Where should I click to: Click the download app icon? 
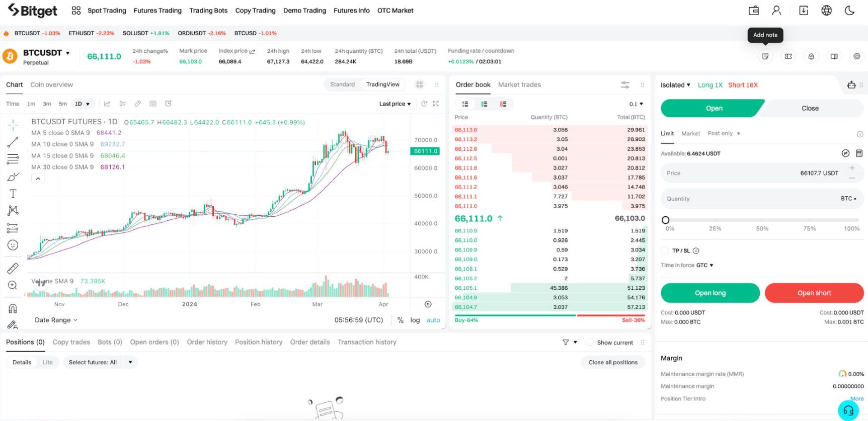coord(804,10)
